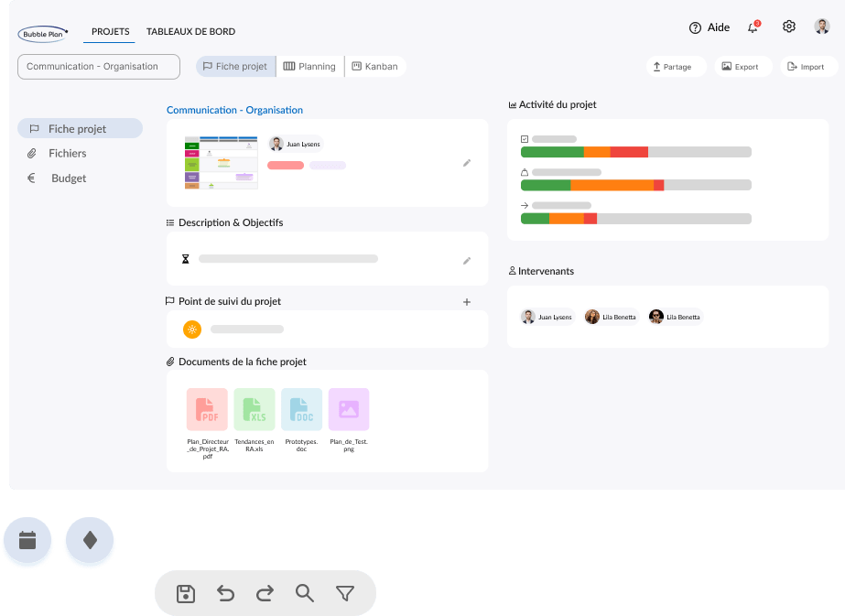
Task: Switch to the Planning view
Action: (x=309, y=67)
